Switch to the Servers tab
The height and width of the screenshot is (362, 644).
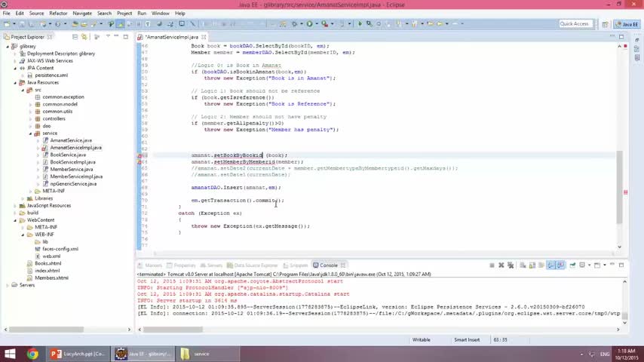tap(211, 265)
